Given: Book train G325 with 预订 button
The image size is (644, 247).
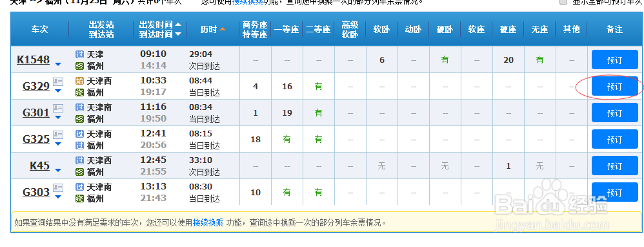Looking at the screenshot, I should click(x=615, y=139).
